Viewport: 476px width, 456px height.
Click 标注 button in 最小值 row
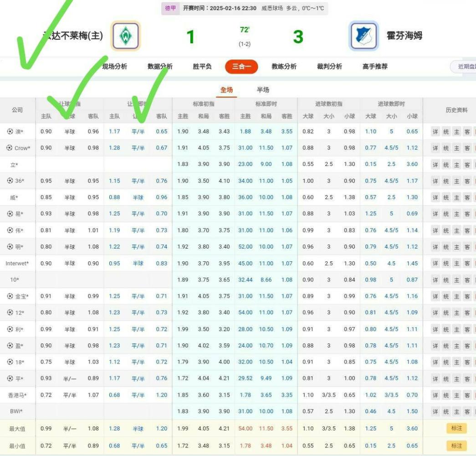[456, 446]
